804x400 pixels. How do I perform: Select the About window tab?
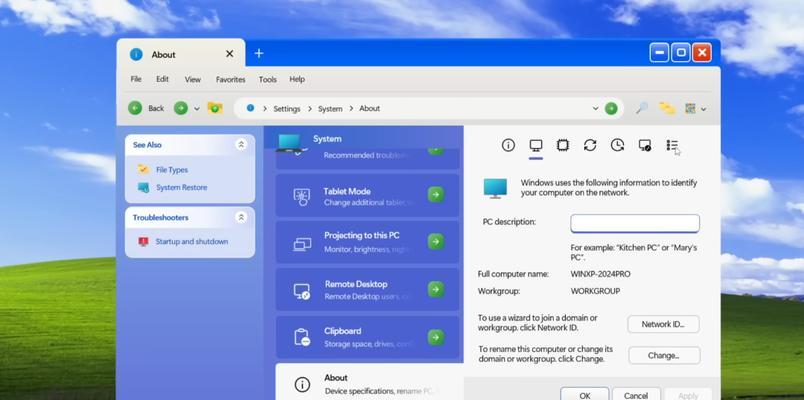click(x=181, y=53)
